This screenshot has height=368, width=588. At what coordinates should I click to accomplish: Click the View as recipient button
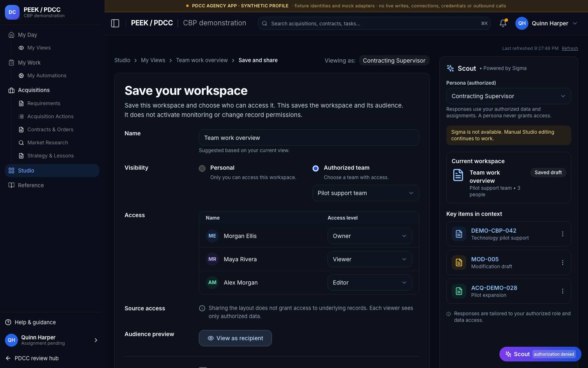(x=235, y=338)
